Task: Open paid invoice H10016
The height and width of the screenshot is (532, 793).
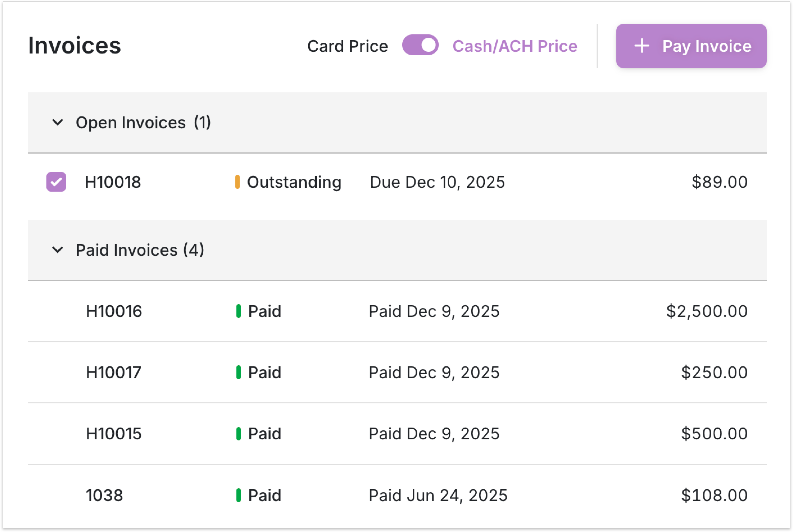Action: [114, 311]
